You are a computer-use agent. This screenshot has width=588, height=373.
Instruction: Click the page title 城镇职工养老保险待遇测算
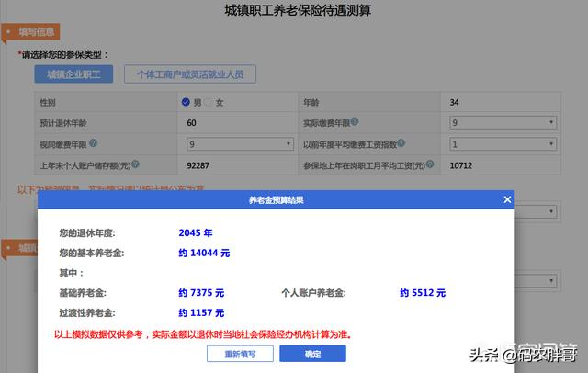coord(298,10)
